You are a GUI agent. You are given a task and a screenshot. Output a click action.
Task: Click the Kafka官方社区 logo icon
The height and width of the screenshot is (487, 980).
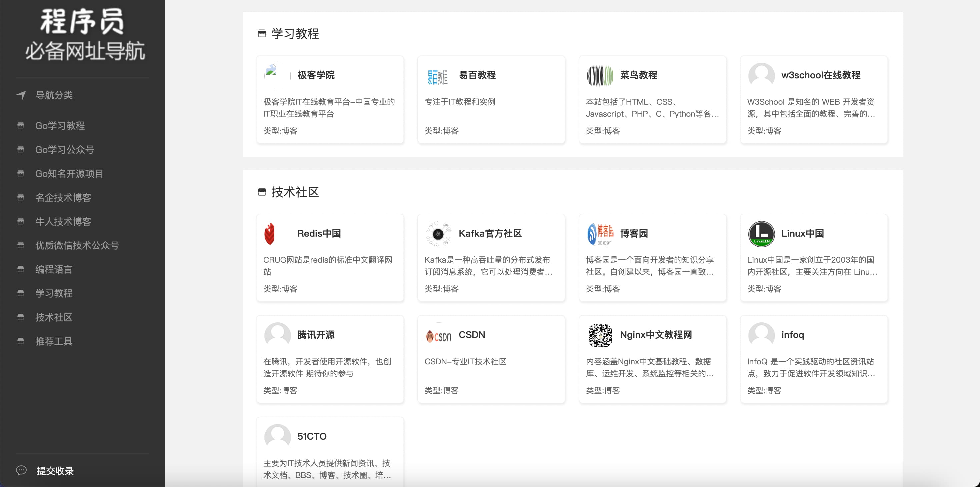[x=439, y=234]
